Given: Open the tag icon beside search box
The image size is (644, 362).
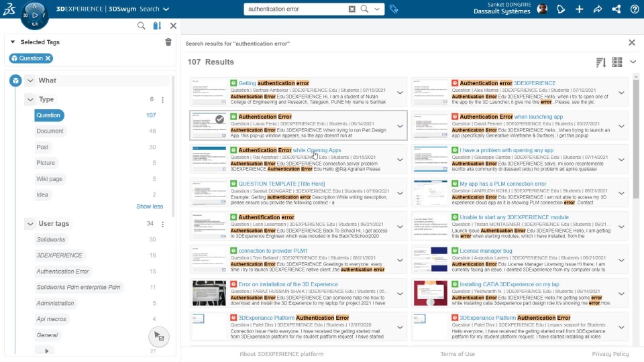Looking at the screenshot, I should point(394,9).
